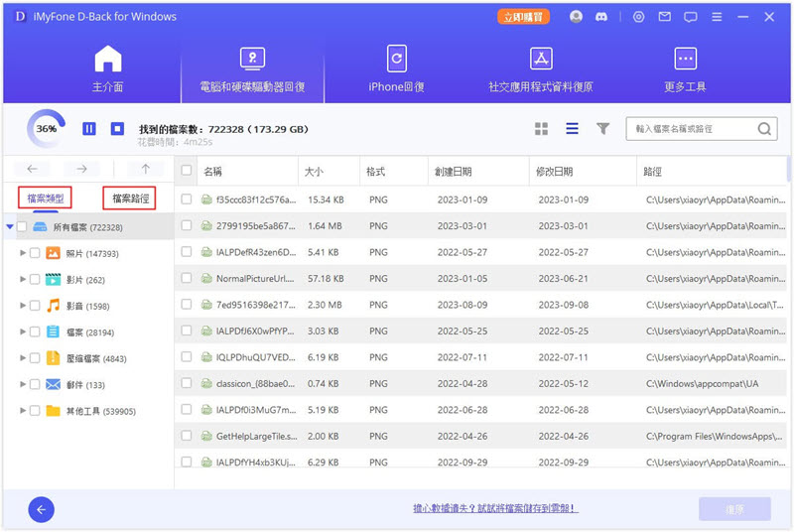Open the cloud storage suggestion link

[x=495, y=508]
